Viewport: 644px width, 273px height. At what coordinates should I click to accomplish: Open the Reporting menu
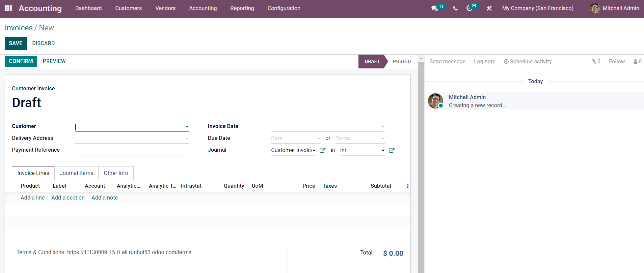click(x=242, y=8)
